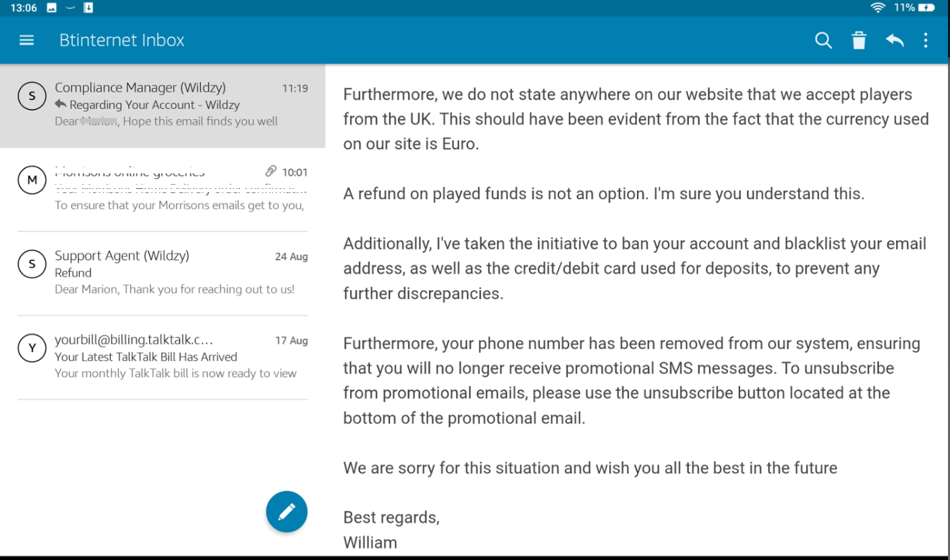Tap the picture notification icon in status bar

click(52, 8)
